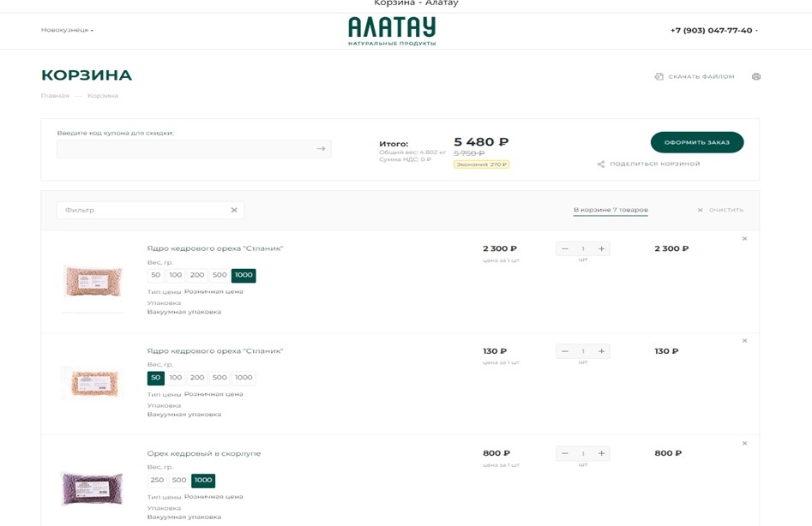Open the Новокузнецк city selector
Viewport: 812px width, 526px height.
[x=65, y=28]
